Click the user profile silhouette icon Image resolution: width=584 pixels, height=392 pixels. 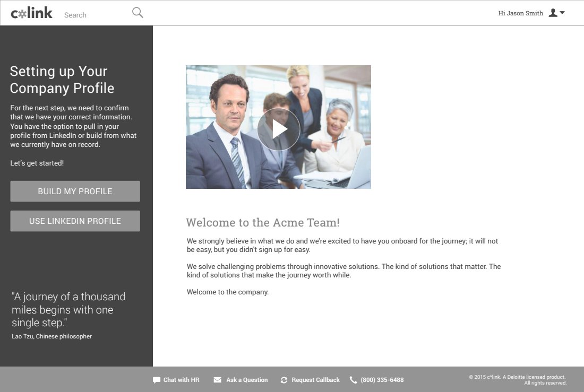(x=553, y=13)
